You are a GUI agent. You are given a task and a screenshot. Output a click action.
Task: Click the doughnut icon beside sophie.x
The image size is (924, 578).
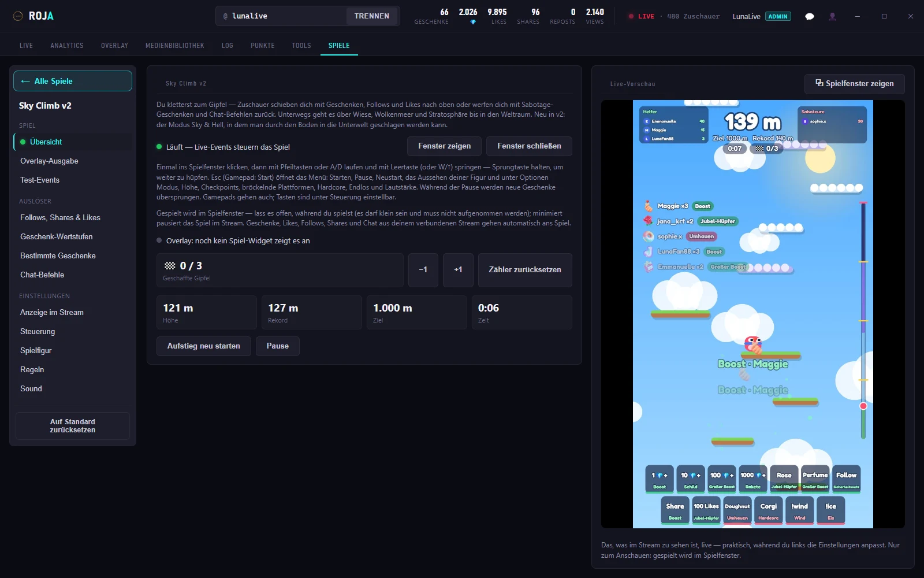tap(649, 236)
